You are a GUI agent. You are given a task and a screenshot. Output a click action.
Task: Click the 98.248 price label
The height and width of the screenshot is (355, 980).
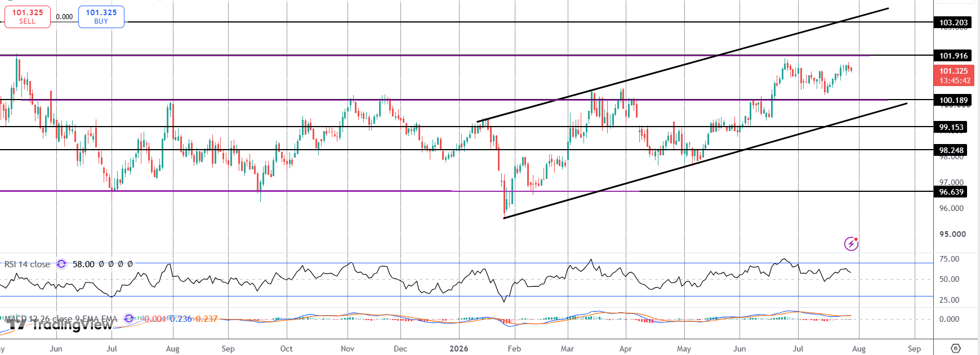(951, 150)
